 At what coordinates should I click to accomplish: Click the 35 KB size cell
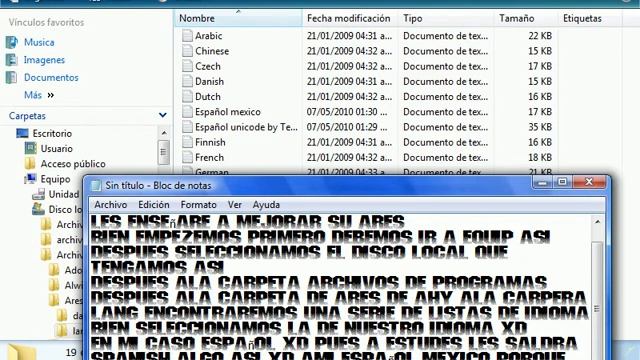coord(540,127)
